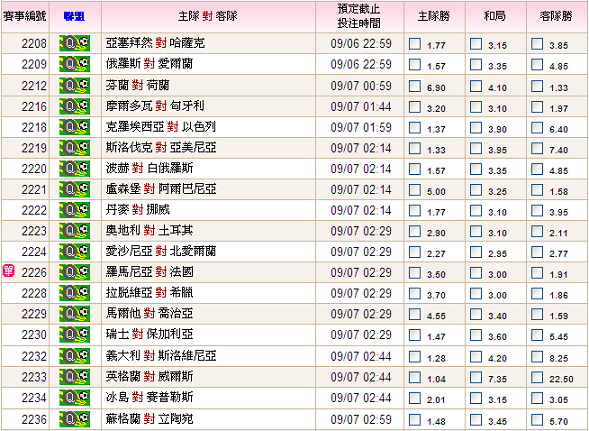This screenshot has height=431, width=589.
Task: Select away win 22.50 for match 2233
Action: (537, 377)
